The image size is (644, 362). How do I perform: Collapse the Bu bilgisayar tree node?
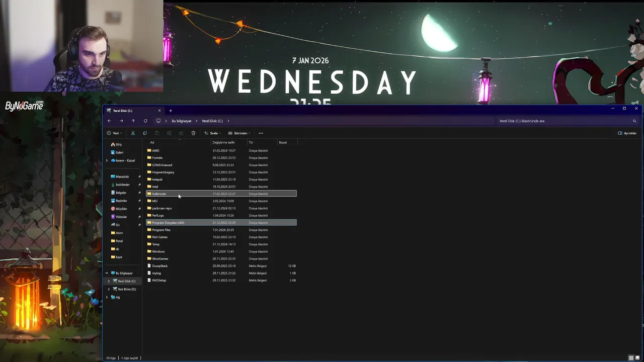[x=107, y=273]
